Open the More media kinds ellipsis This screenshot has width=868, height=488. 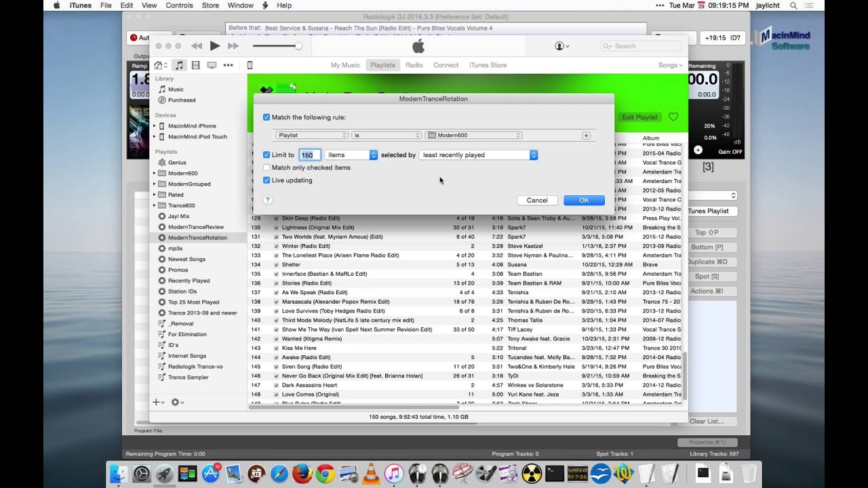228,65
